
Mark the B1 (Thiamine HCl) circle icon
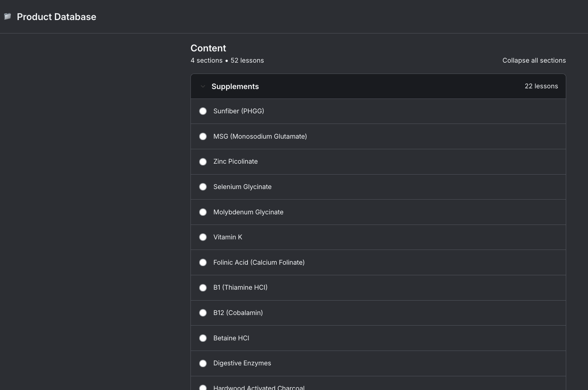pyautogui.click(x=203, y=288)
